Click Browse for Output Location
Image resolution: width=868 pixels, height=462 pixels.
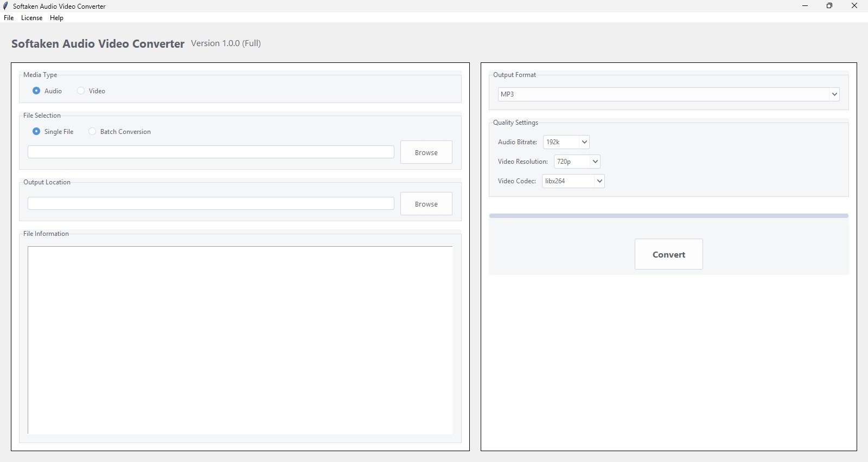pyautogui.click(x=426, y=204)
